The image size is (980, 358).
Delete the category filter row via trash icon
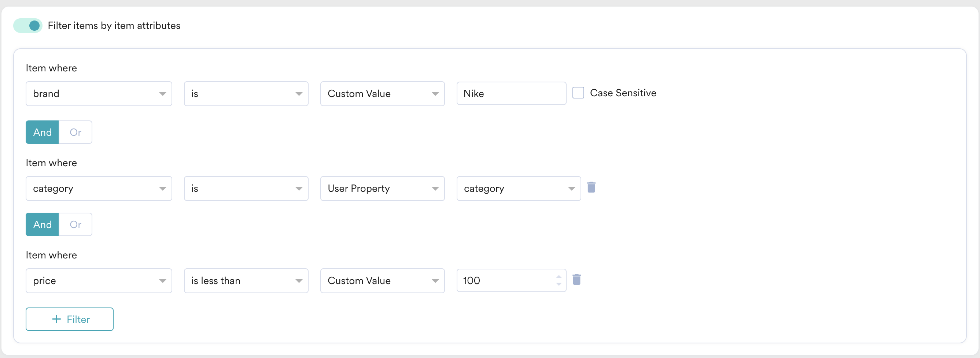[x=591, y=187]
